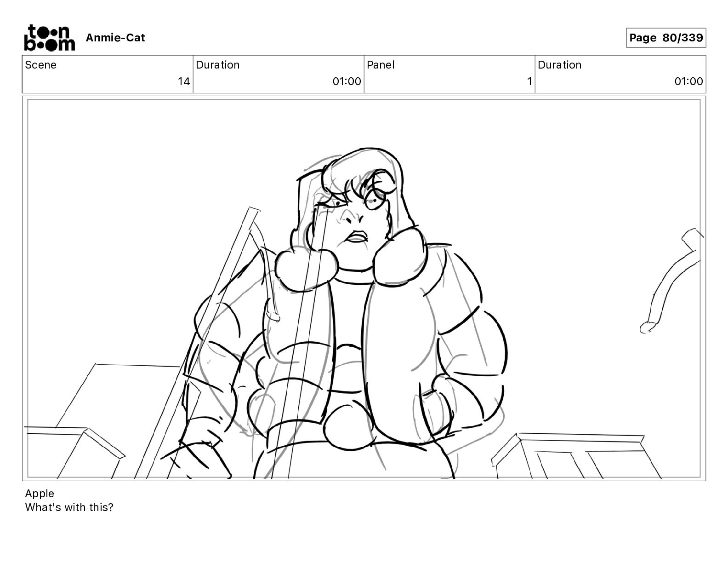Select the panel number '1'
728x563 pixels.
click(x=529, y=81)
